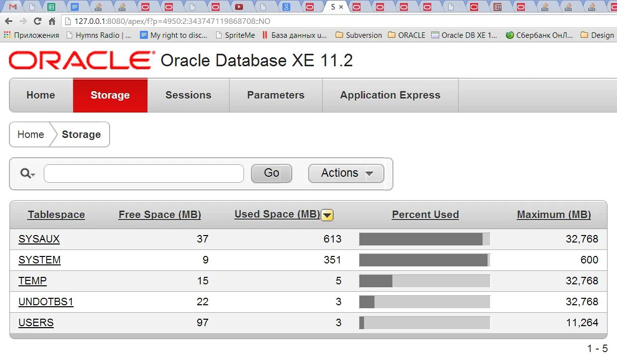Open the USERS tablespace link
Image resolution: width=617 pixels, height=364 pixels.
tap(36, 323)
